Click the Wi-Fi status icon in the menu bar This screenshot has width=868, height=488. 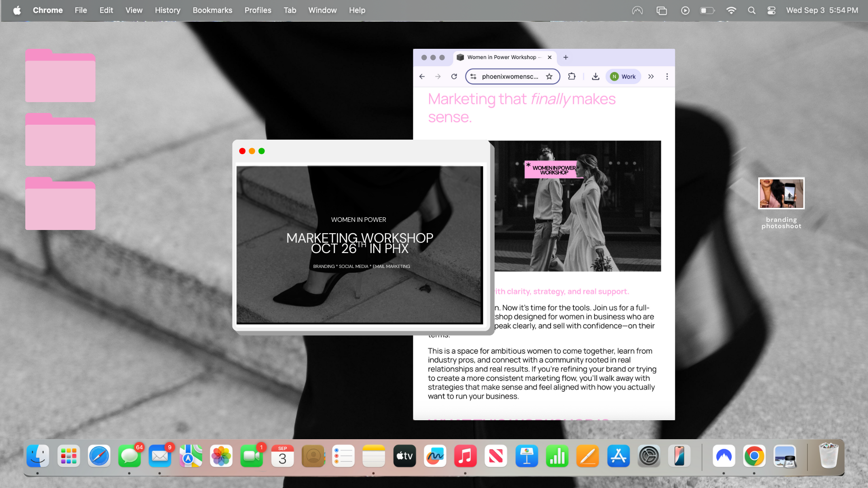click(731, 10)
